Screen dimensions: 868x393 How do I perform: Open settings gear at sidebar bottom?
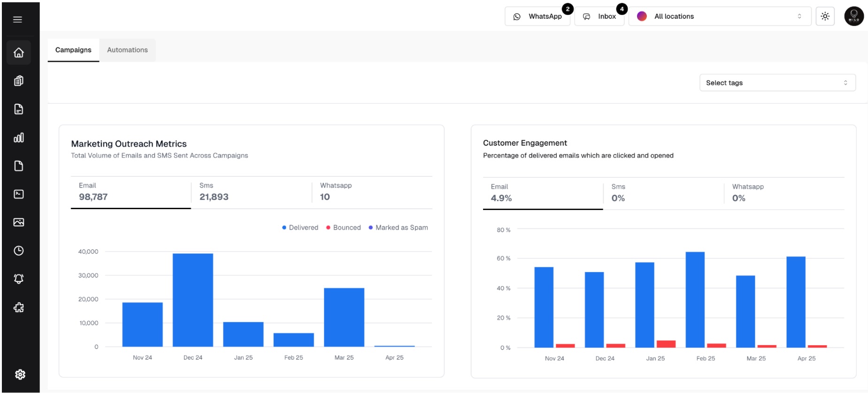(20, 374)
